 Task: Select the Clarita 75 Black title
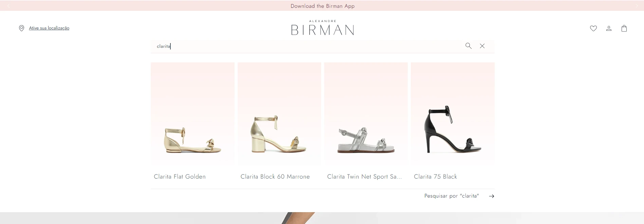point(436,177)
